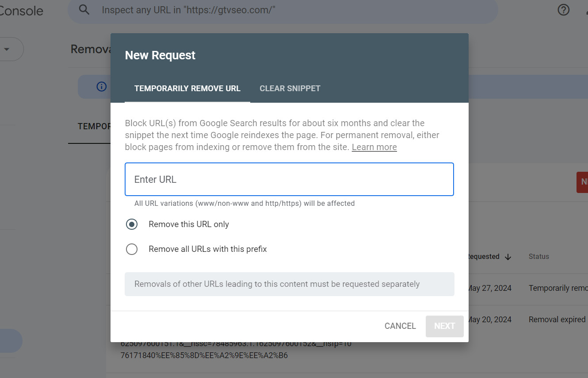
Task: Click the info icon in blue banner
Action: click(102, 86)
